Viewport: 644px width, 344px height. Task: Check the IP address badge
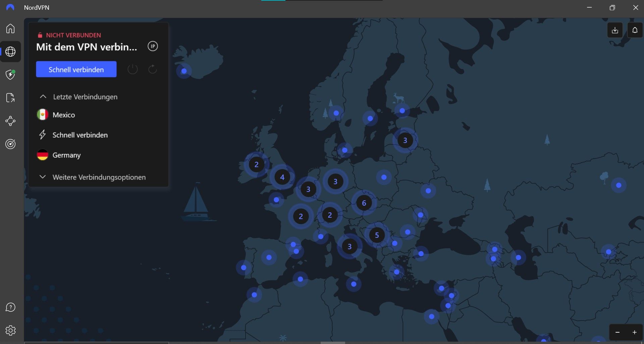pos(153,46)
